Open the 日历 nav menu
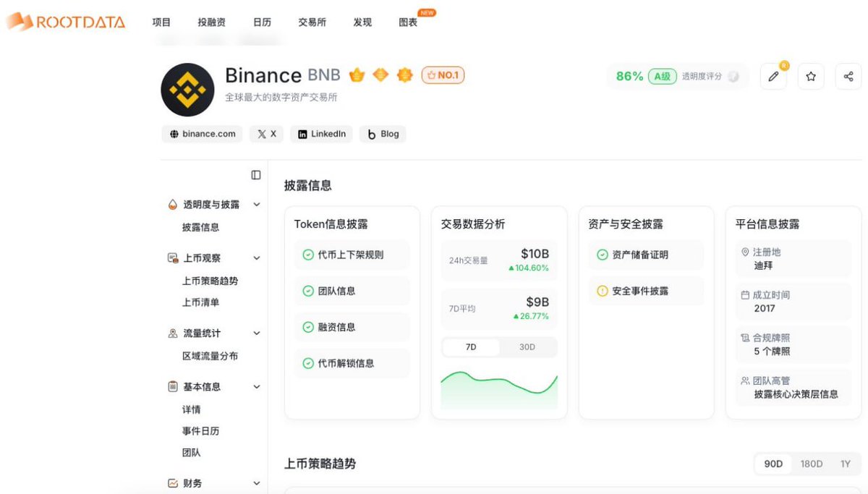This screenshot has width=868, height=494. click(262, 22)
